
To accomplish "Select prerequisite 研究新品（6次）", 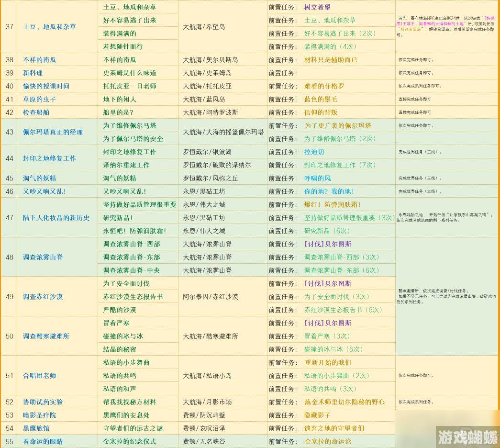I will coord(327,231).
